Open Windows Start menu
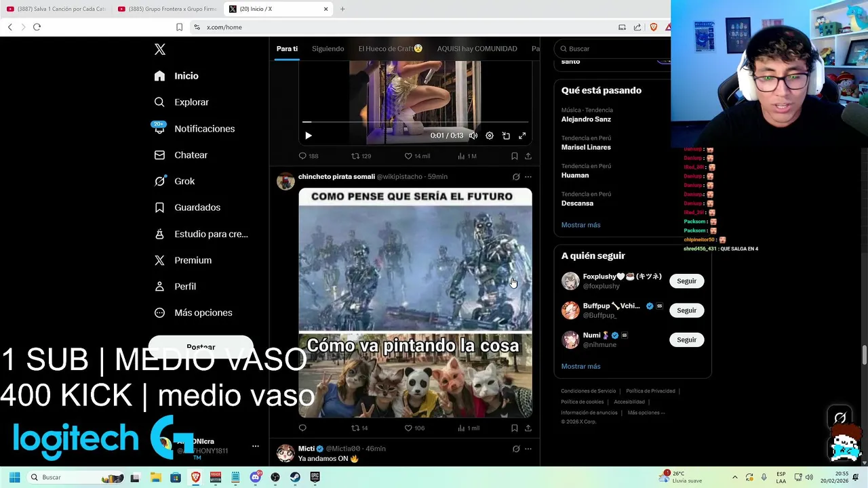The image size is (868, 488). click(x=14, y=477)
